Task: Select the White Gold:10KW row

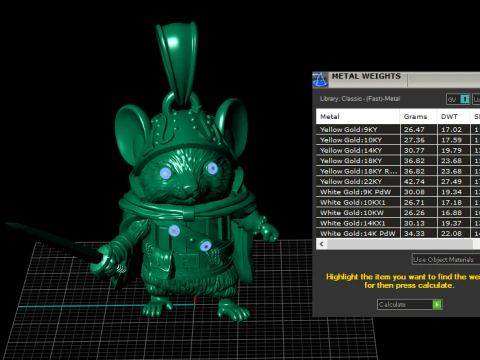Action: 398,213
